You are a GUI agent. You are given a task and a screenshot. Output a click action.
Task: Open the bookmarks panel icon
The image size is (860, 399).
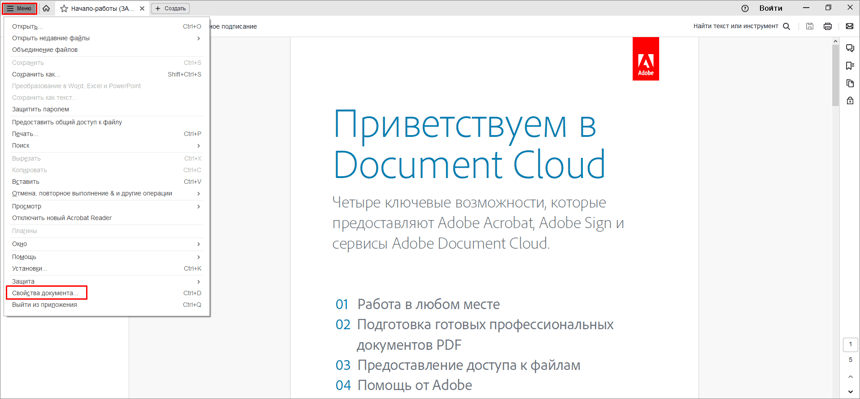tap(850, 66)
